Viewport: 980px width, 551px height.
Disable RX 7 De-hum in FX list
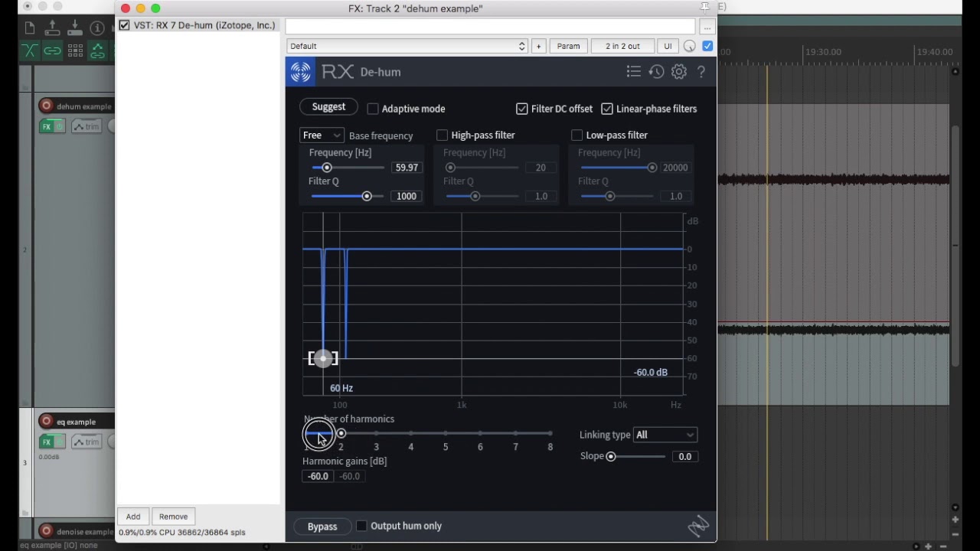[124, 25]
